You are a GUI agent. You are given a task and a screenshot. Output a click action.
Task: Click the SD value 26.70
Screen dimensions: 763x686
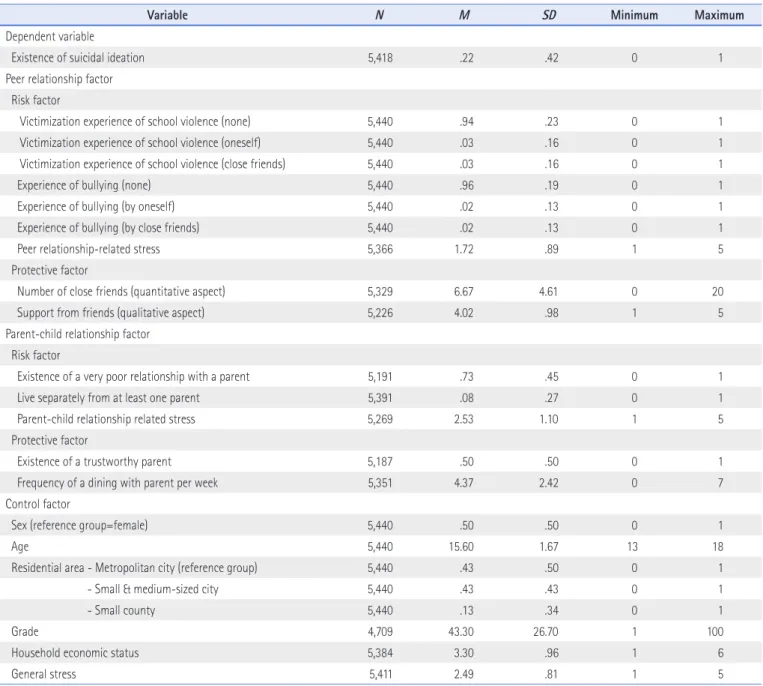tap(545, 632)
